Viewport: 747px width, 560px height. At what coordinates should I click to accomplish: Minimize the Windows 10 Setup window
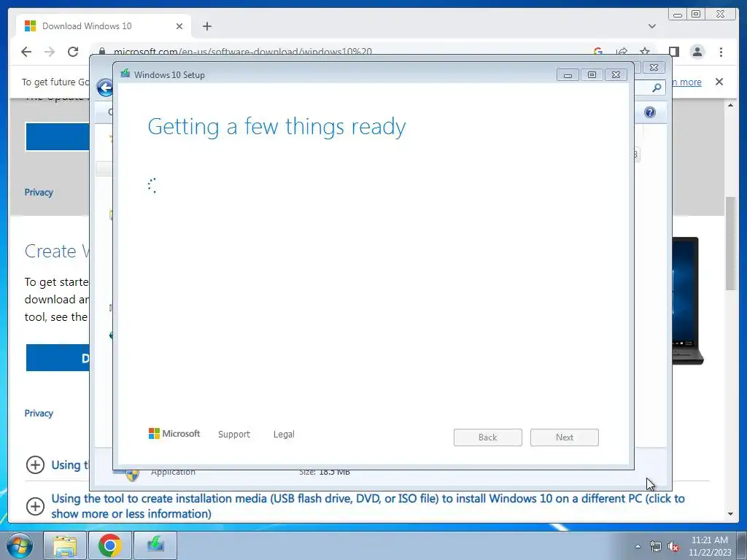pyautogui.click(x=568, y=75)
